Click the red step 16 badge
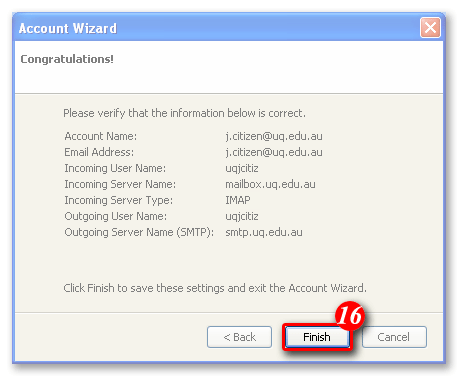Viewport: 459px width, 377px height. tap(349, 315)
